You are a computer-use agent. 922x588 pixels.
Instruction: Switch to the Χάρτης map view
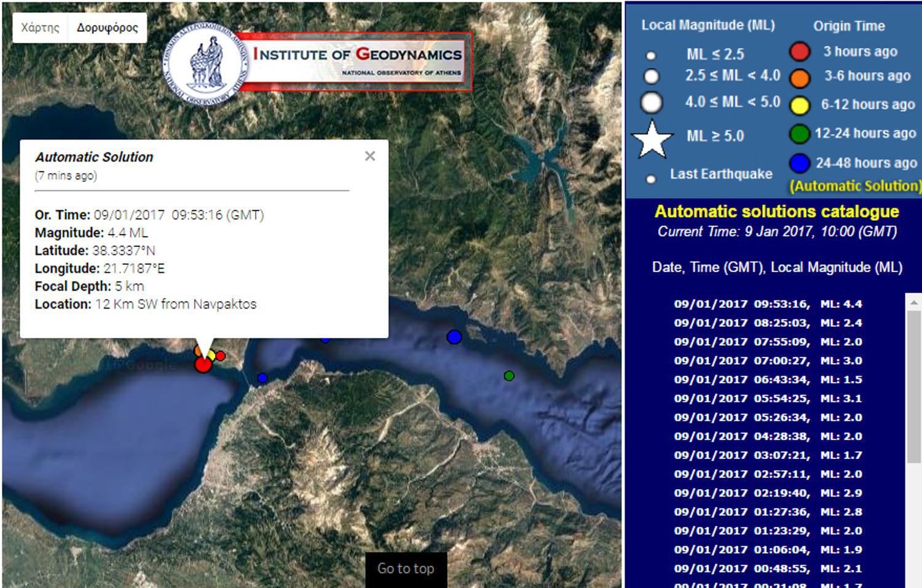tap(40, 28)
